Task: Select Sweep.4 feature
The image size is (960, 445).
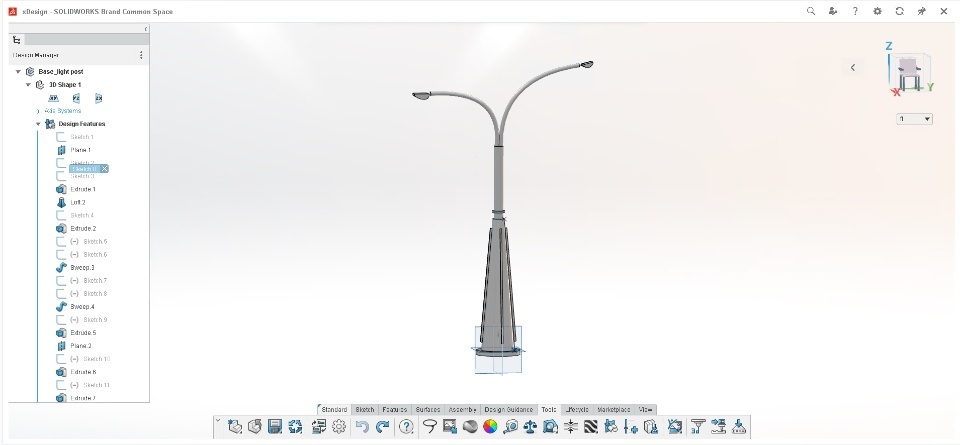Action: click(82, 307)
